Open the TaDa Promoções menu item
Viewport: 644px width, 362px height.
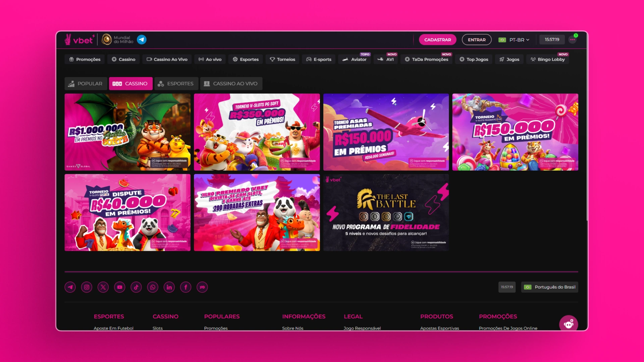(x=426, y=59)
